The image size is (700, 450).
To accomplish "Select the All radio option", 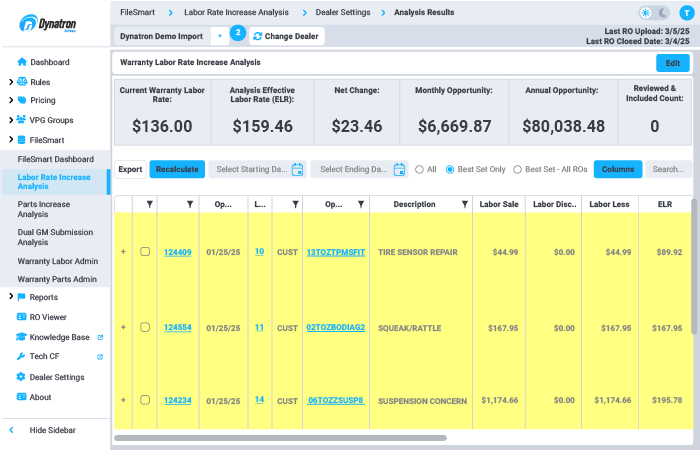I will click(x=419, y=170).
